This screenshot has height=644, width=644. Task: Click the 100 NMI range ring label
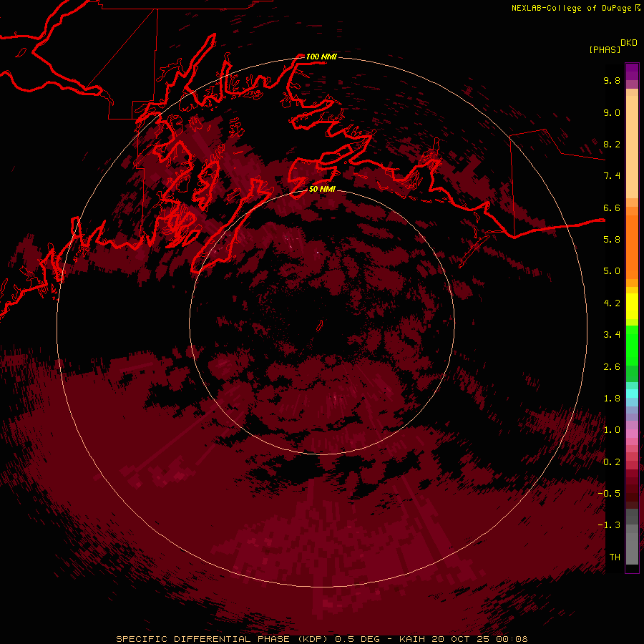point(321,57)
